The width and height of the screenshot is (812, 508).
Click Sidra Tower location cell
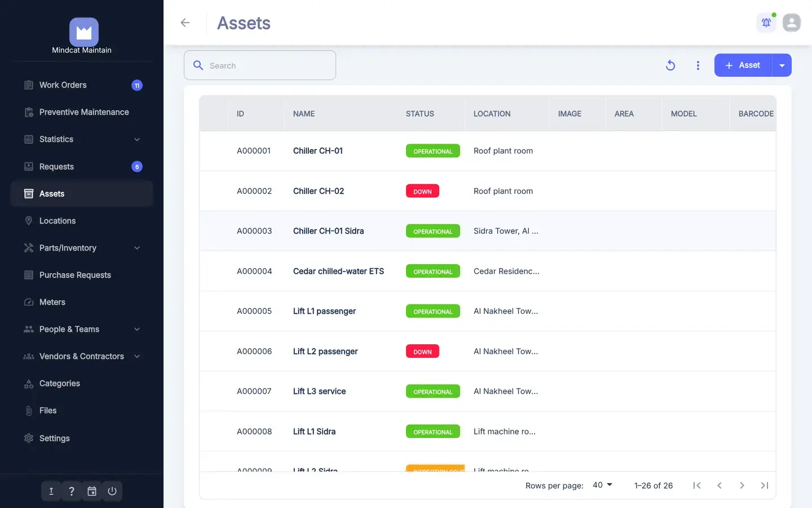click(506, 231)
